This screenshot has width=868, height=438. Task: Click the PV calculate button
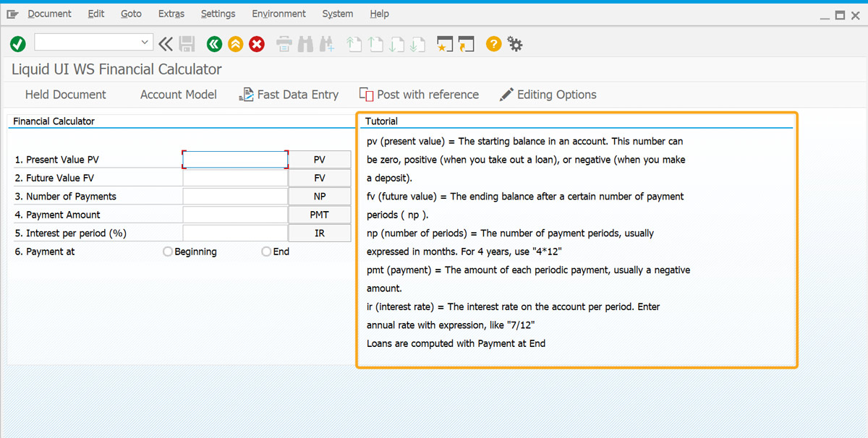[x=320, y=160]
